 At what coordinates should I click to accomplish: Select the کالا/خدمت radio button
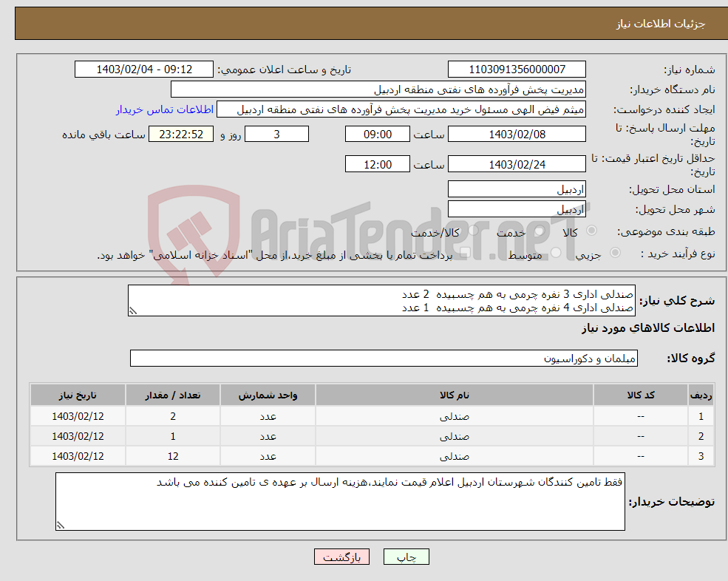(x=473, y=231)
